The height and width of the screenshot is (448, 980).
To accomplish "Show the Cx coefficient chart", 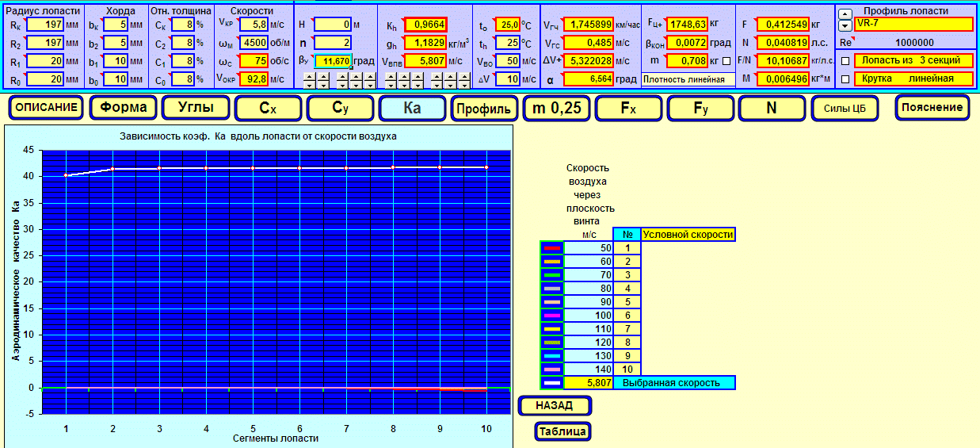I will tap(269, 108).
